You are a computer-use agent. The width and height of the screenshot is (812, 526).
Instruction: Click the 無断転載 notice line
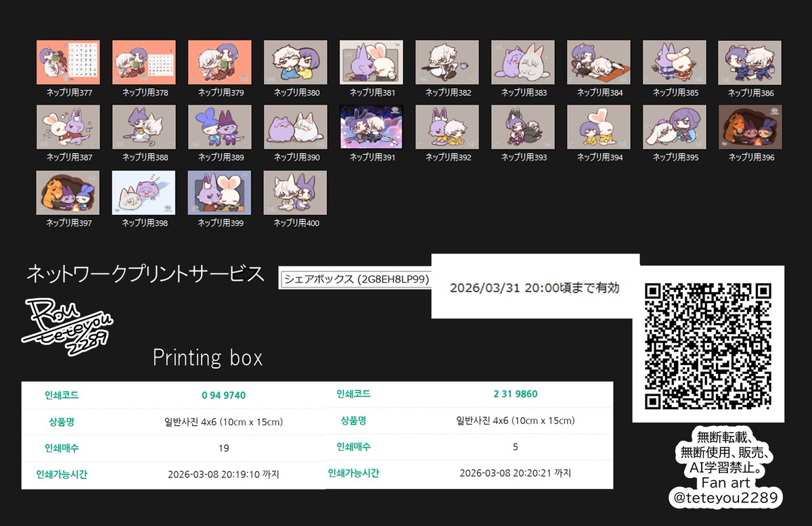click(725, 436)
